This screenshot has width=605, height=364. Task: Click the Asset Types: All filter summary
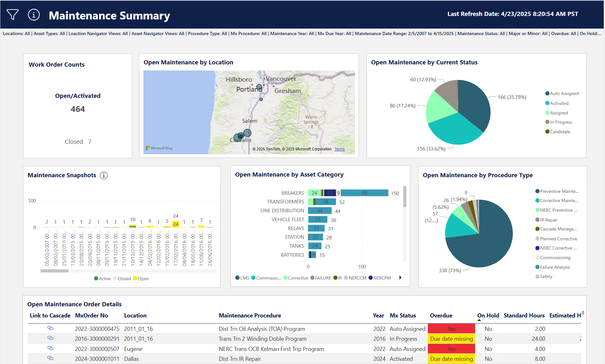[x=49, y=33]
